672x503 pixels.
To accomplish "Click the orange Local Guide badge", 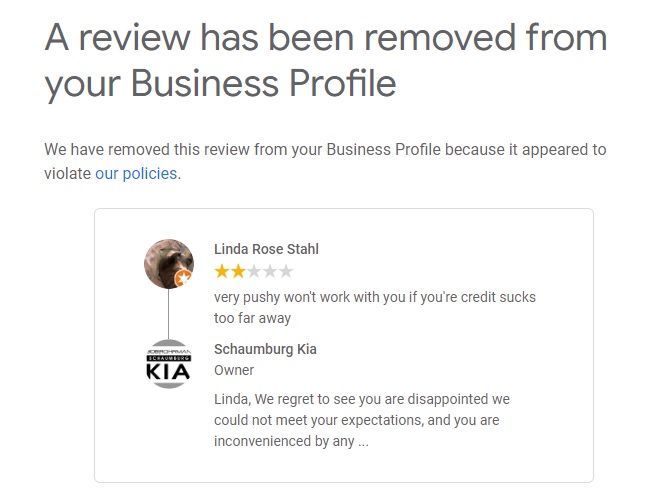I will [183, 279].
